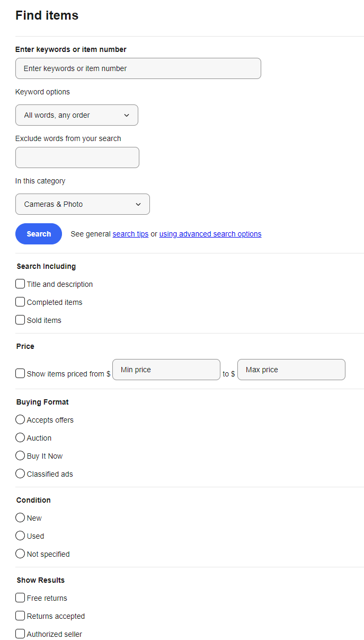Open the "Cameras & Photo" category dropdown

82,204
